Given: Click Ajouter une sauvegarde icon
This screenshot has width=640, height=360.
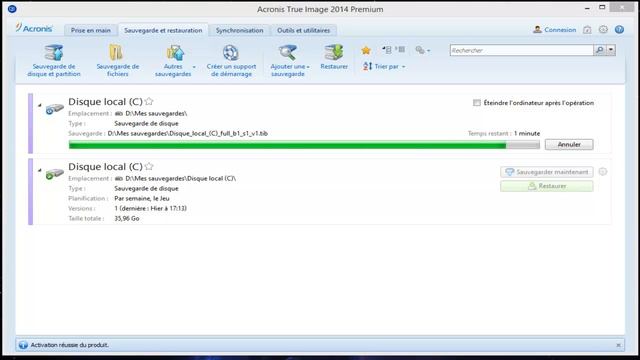Looking at the screenshot, I should click(x=287, y=53).
